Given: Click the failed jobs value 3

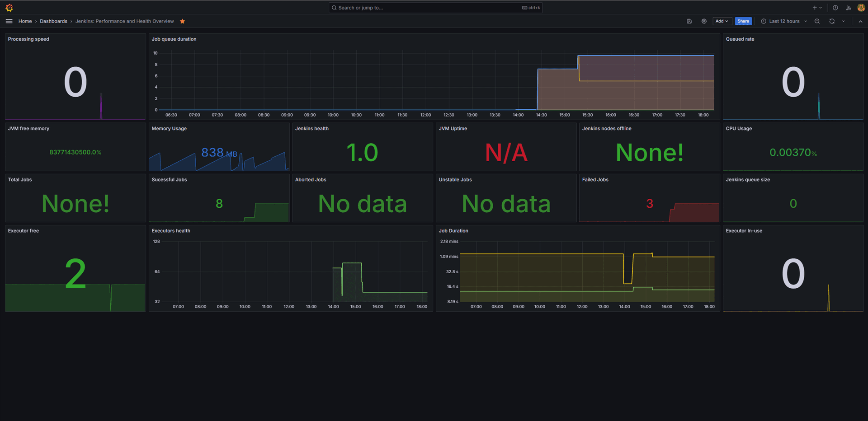Looking at the screenshot, I should coord(650,204).
